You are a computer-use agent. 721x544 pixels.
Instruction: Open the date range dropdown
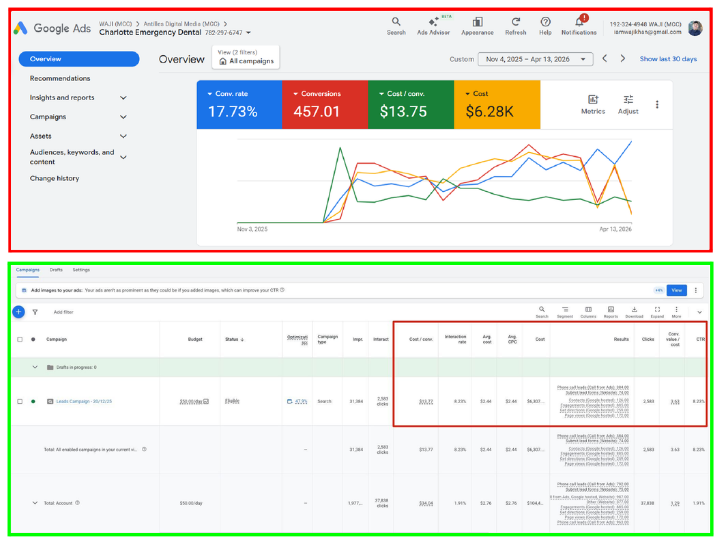tap(536, 59)
